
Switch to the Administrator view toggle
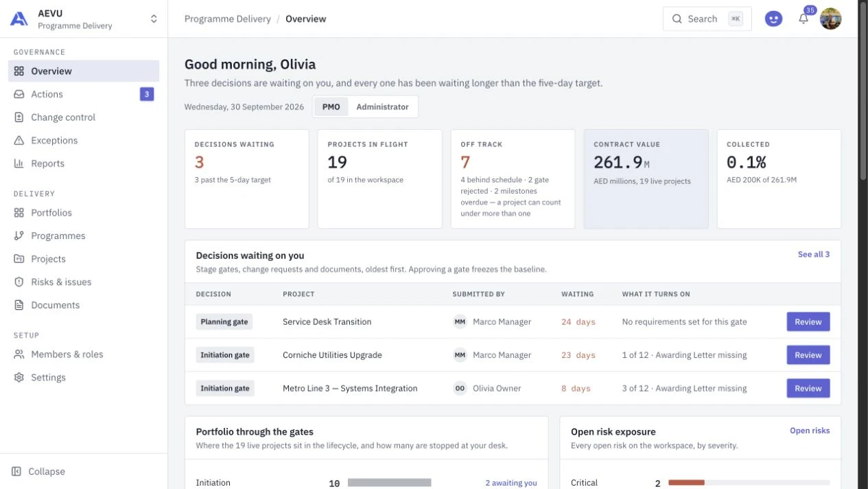point(382,107)
